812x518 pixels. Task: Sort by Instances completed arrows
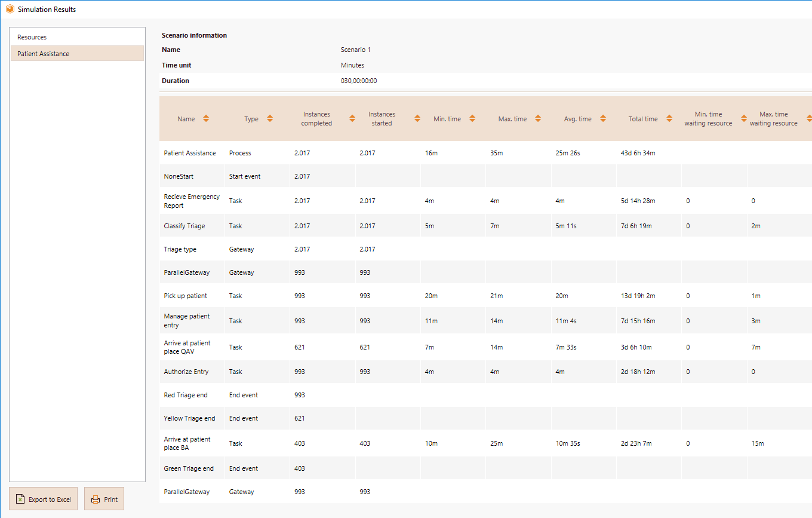(x=352, y=118)
